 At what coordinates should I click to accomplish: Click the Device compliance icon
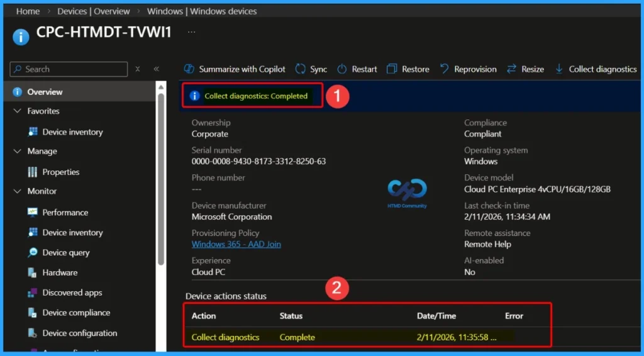33,313
